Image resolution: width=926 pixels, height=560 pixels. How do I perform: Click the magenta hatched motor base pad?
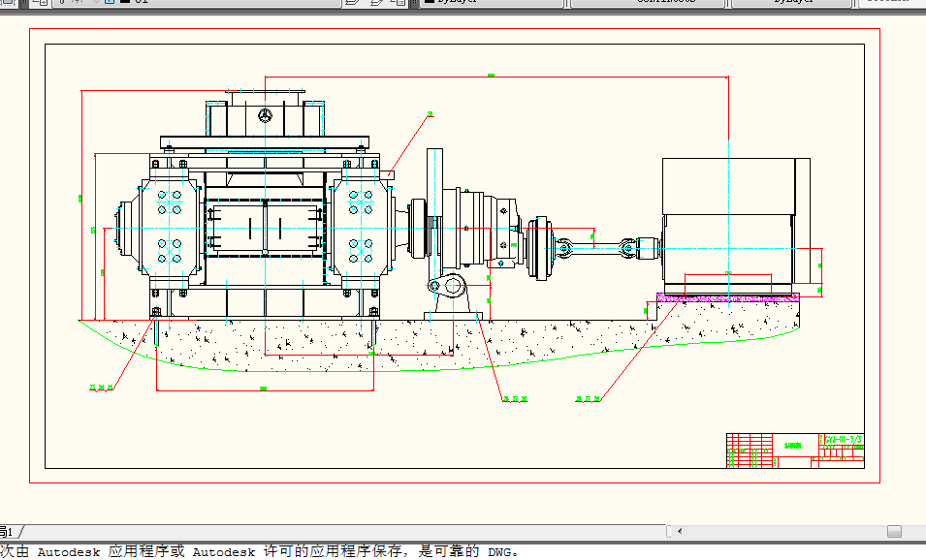tap(727, 297)
